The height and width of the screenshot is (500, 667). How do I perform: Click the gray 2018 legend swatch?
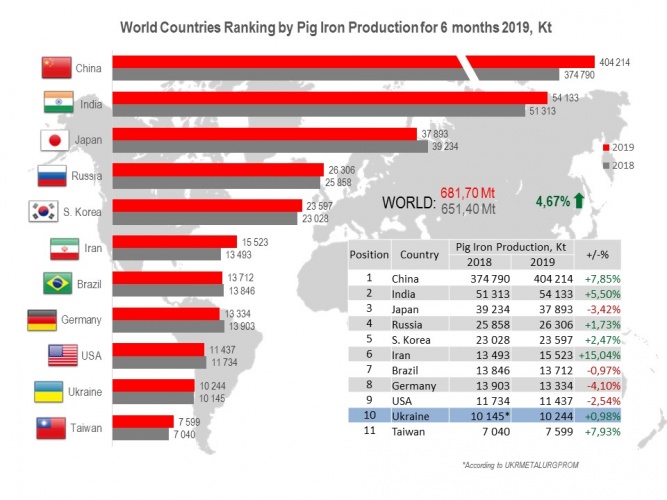604,164
